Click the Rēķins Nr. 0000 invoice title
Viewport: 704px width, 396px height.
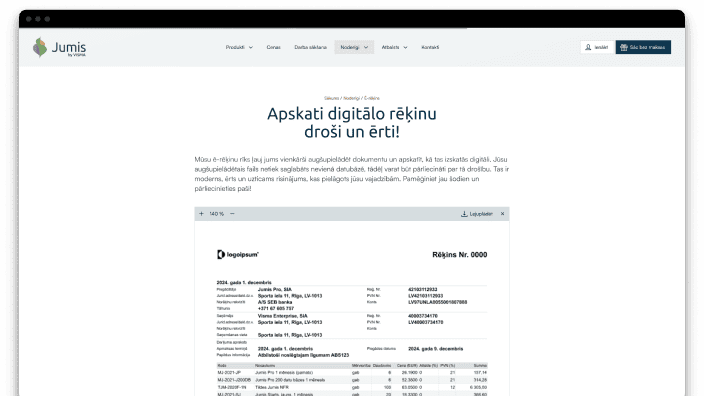460,255
